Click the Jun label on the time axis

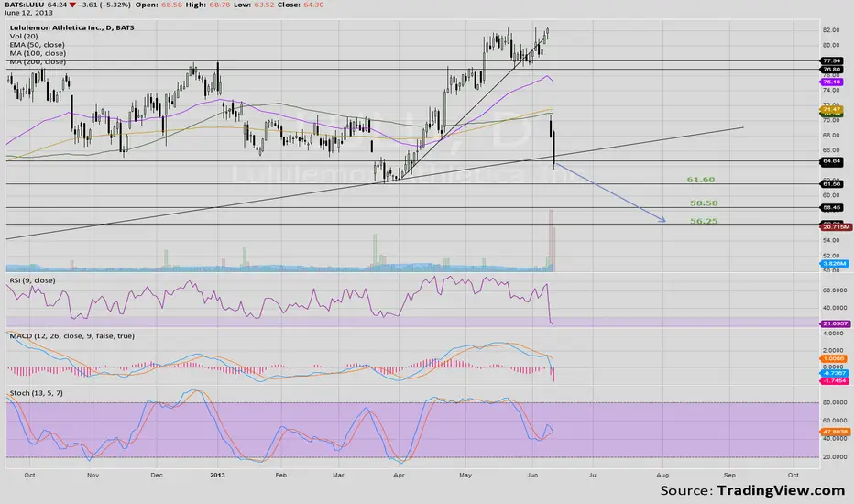[x=532, y=475]
